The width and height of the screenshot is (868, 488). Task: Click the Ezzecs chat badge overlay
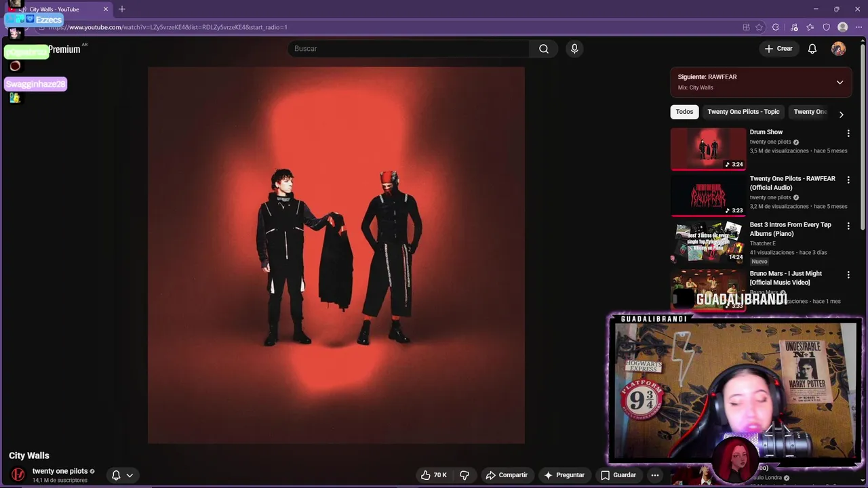point(34,20)
